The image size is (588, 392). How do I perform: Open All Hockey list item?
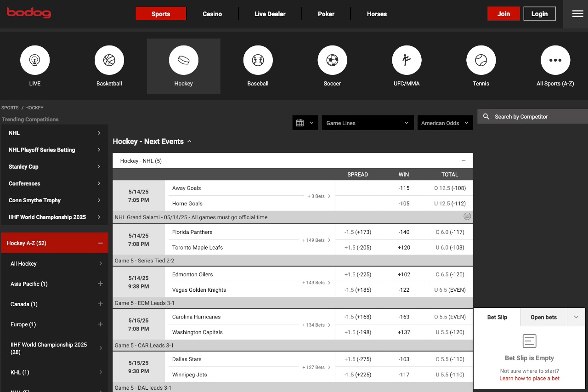(55, 264)
